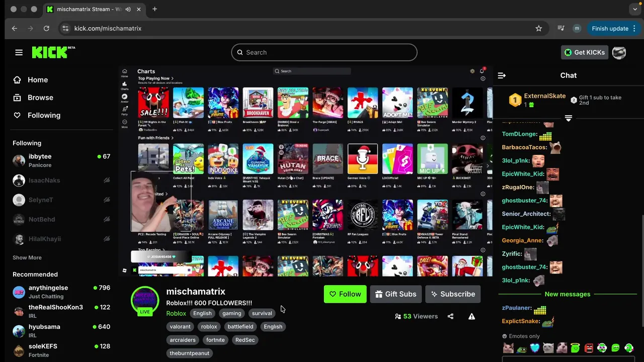Open followed channel SelyneT
644x362 pixels.
61,200
